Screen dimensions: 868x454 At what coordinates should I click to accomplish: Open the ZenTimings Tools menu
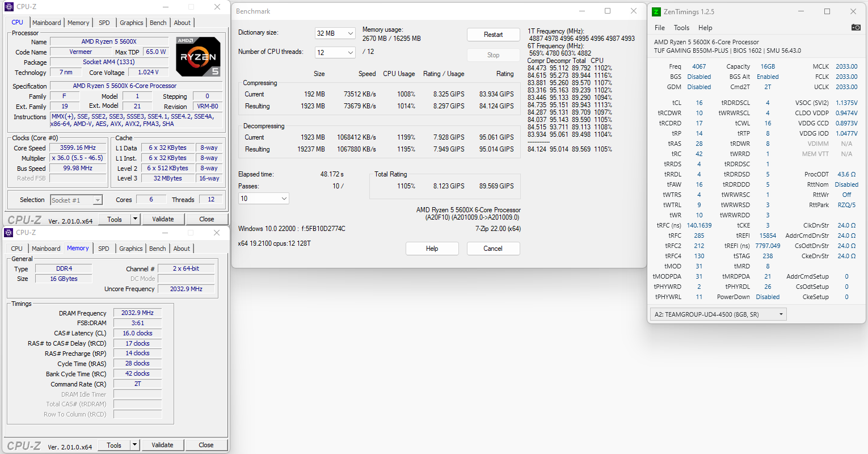pyautogui.click(x=681, y=28)
